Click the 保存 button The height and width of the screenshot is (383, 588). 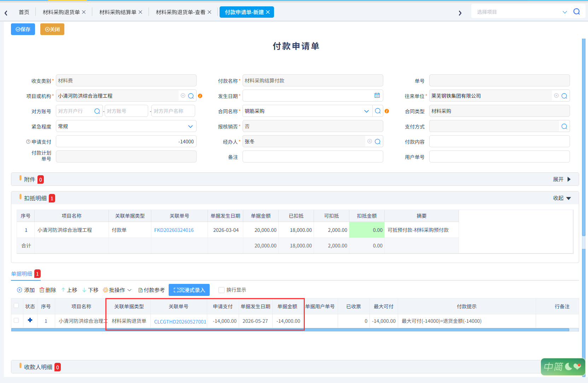(23, 29)
